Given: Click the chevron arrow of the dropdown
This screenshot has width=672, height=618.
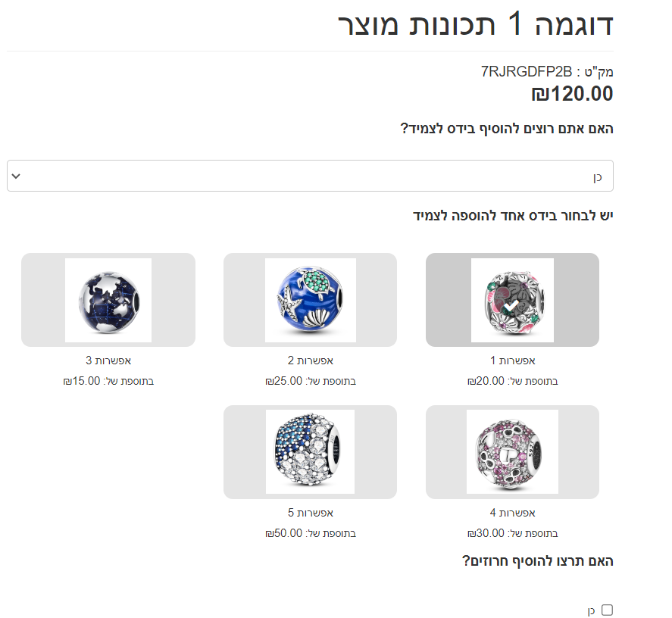Looking at the screenshot, I should click(x=16, y=176).
